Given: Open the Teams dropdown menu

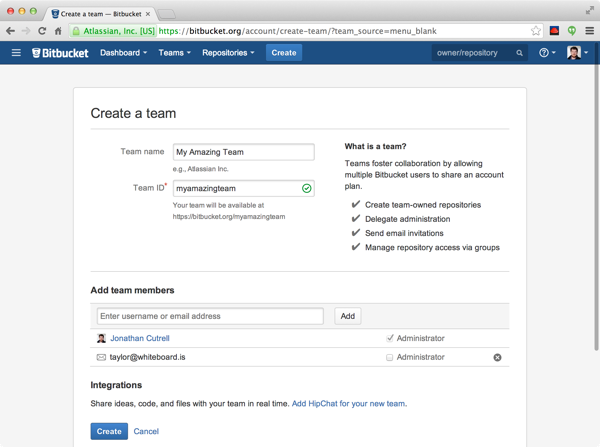Looking at the screenshot, I should 174,53.
